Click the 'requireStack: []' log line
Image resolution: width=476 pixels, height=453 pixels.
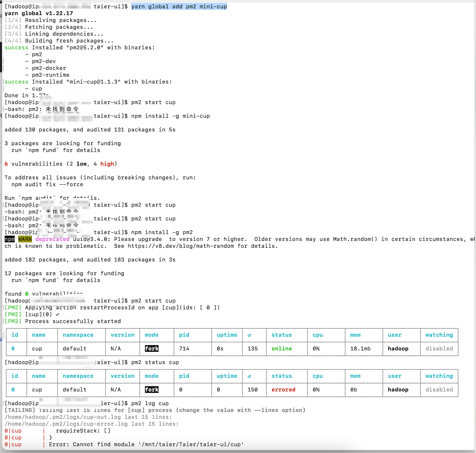(83, 431)
